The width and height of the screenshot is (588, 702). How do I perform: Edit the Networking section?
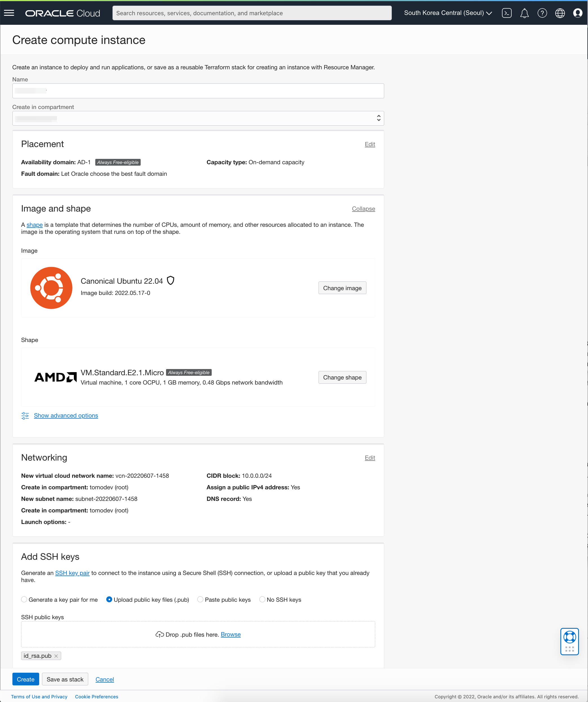point(370,458)
